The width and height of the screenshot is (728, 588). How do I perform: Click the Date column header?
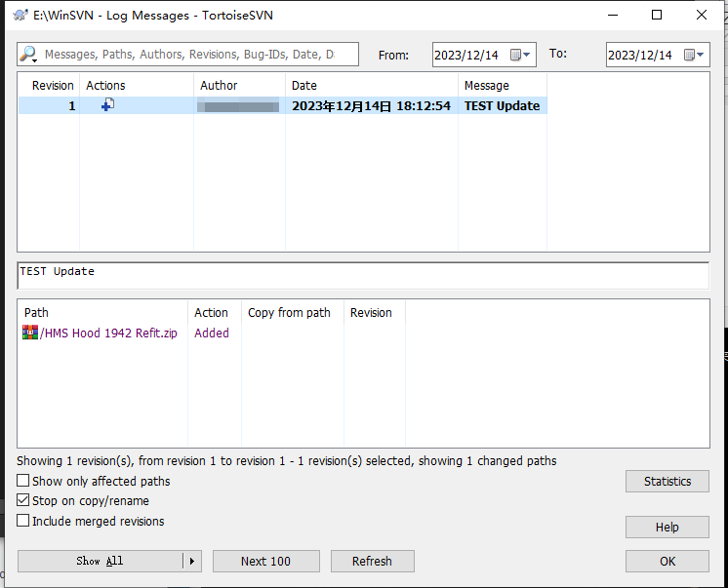click(304, 86)
